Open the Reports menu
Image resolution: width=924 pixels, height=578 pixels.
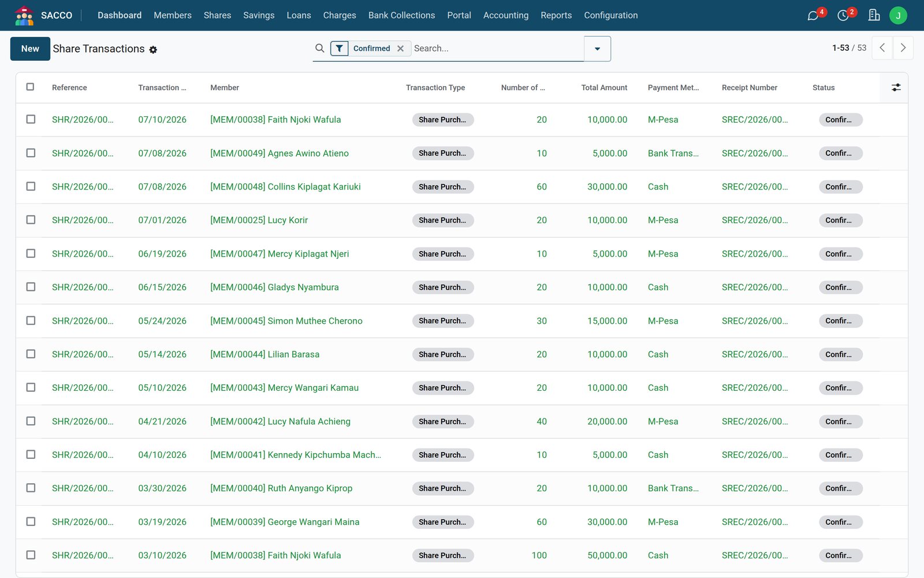coord(556,16)
